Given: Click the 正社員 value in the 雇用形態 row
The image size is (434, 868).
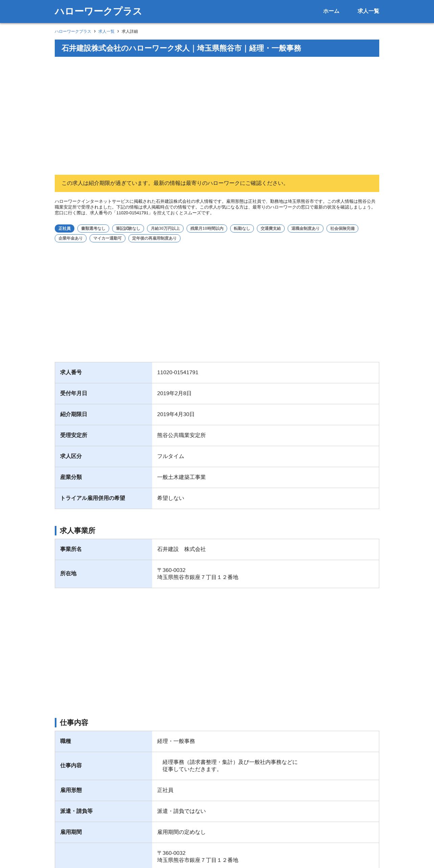Looking at the screenshot, I should tap(165, 790).
